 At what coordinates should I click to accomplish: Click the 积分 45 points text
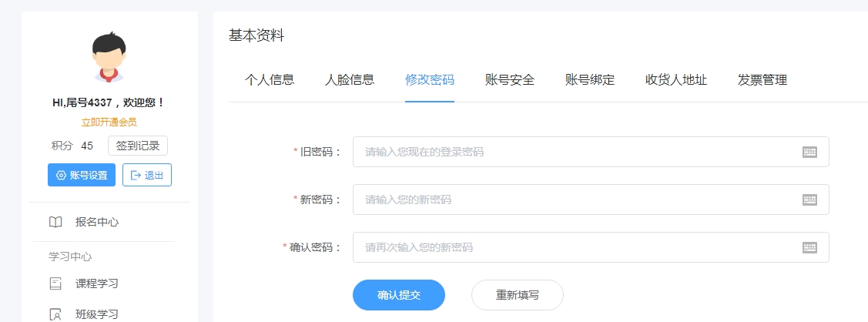tap(72, 146)
